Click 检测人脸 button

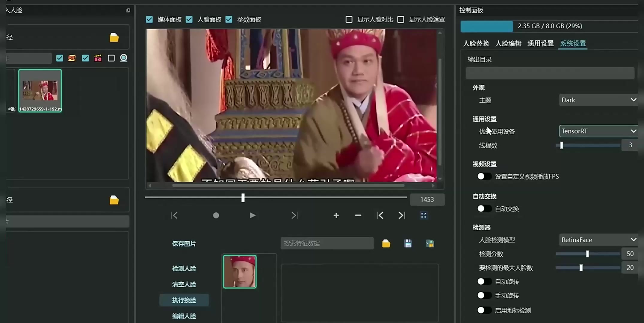point(184,269)
